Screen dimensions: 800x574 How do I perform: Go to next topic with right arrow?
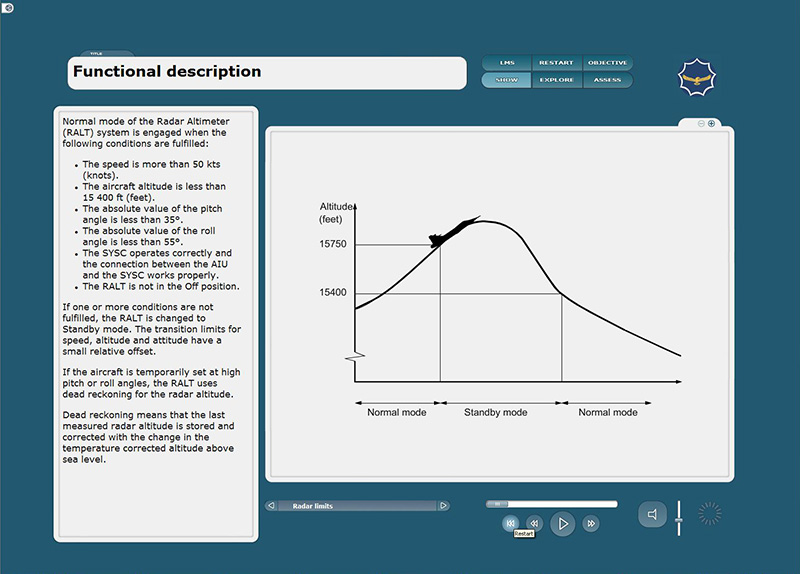coord(443,506)
